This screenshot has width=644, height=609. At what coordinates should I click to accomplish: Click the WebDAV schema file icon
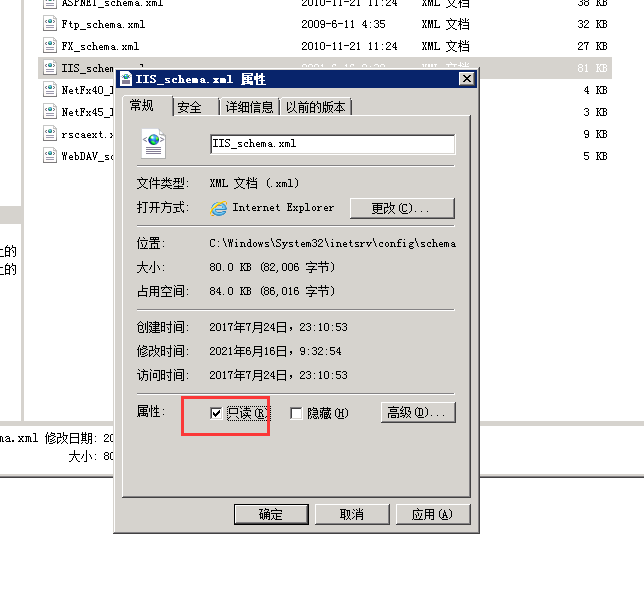(50, 156)
